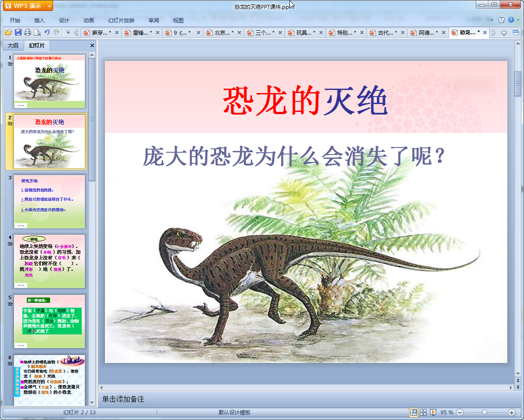Open Help with the question mark icon
The width and height of the screenshot is (524, 420).
coord(511,20)
